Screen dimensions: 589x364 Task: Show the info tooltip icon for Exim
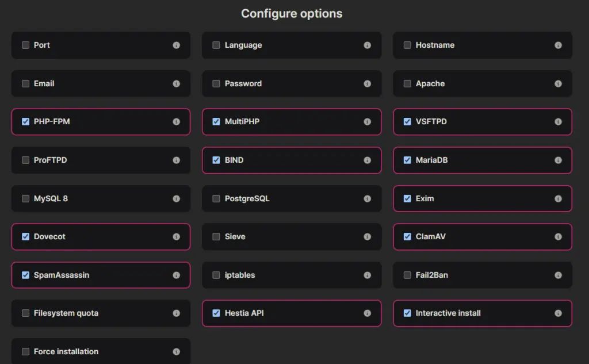(x=558, y=198)
